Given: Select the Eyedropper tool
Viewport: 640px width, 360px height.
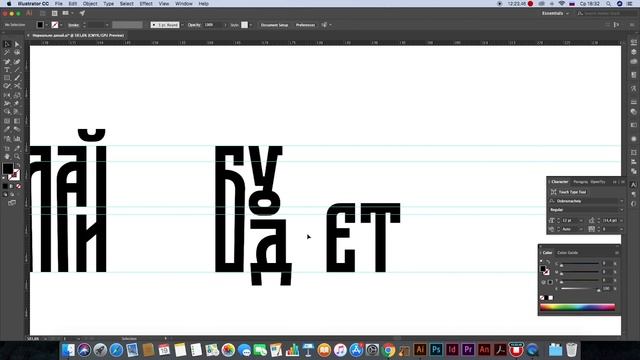Looking at the screenshot, I should pos(7,130).
